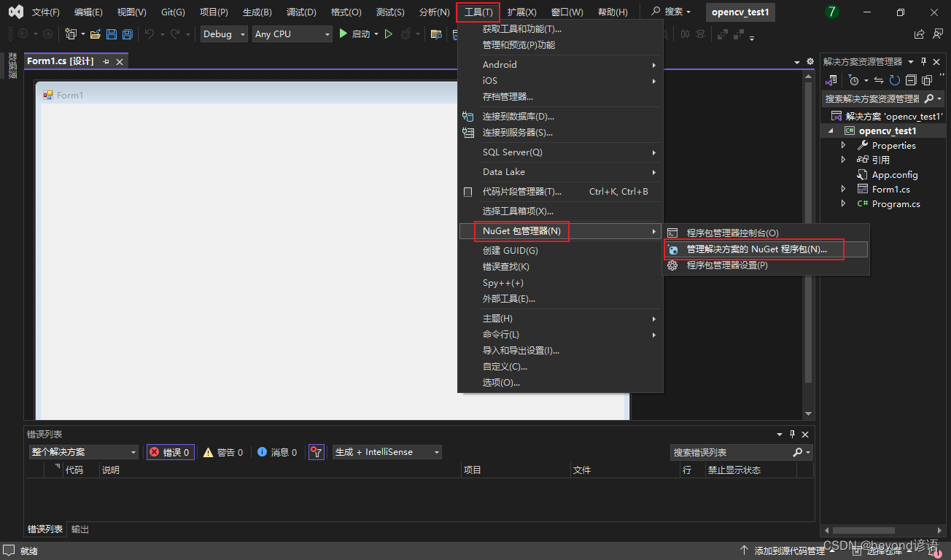
Task: Search the Solution Explorer input field
Action: pos(873,98)
